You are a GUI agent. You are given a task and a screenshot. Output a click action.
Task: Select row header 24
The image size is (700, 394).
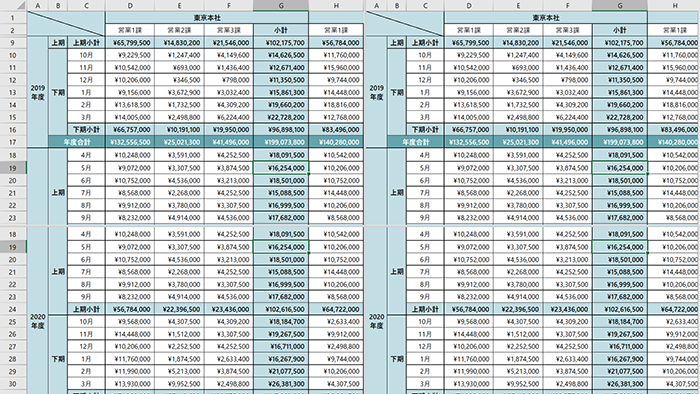tap(13, 309)
